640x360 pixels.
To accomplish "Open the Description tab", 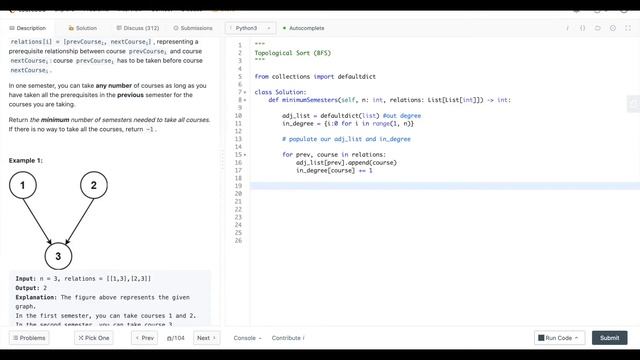I will click(27, 28).
